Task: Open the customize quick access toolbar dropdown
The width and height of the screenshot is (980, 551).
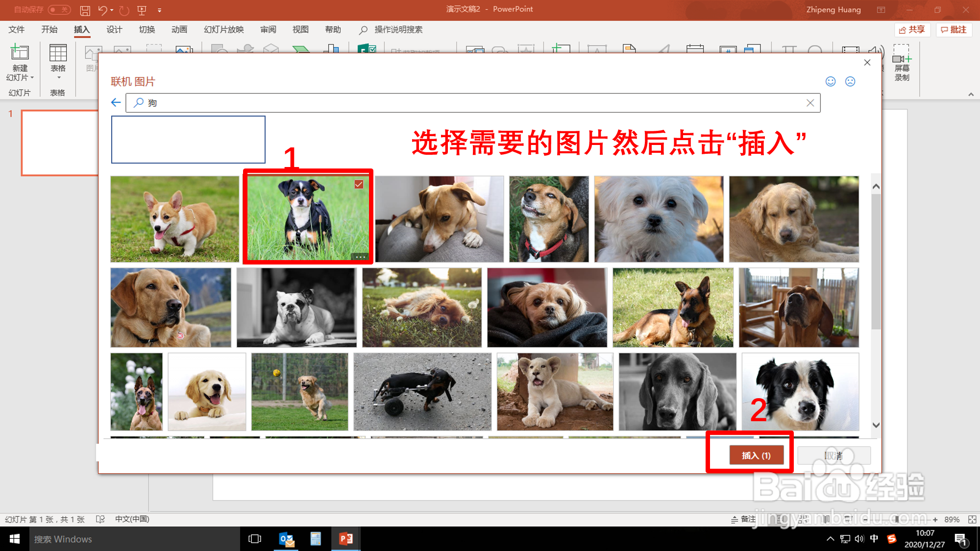Action: click(x=160, y=10)
